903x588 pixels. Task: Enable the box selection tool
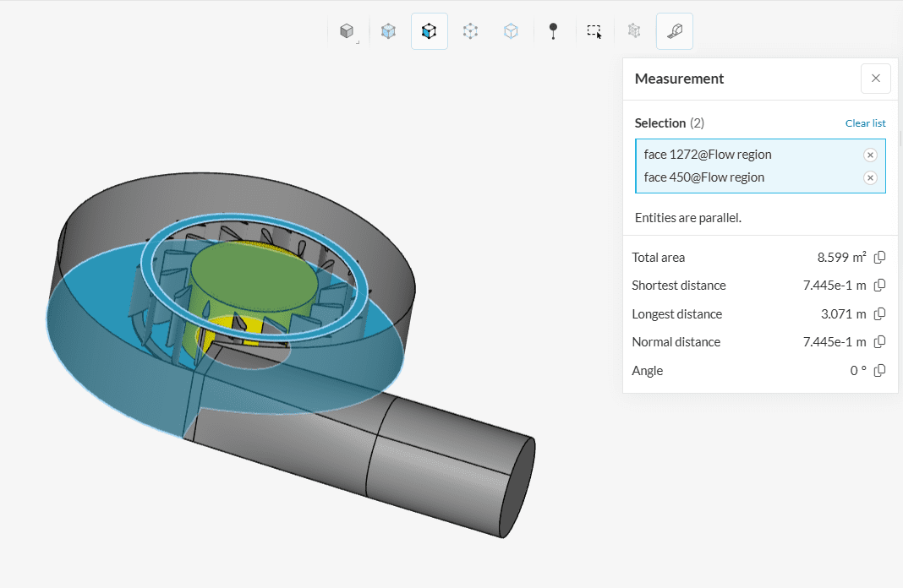(x=594, y=31)
